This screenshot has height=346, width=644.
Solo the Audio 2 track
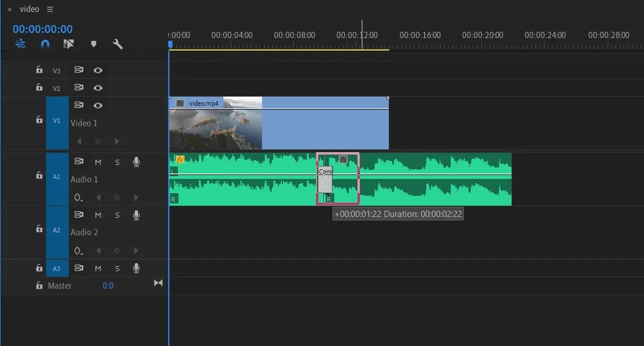click(x=117, y=215)
